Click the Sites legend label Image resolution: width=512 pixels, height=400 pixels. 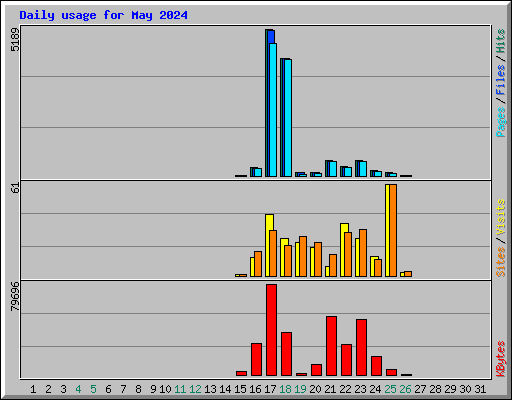point(501,262)
